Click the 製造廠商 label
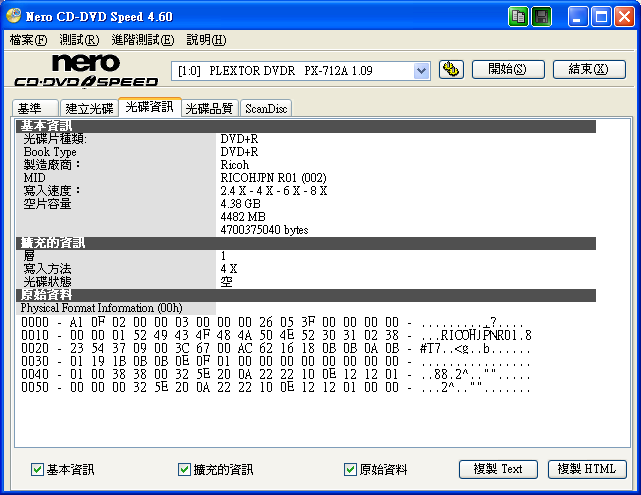The image size is (641, 495). tap(52, 165)
